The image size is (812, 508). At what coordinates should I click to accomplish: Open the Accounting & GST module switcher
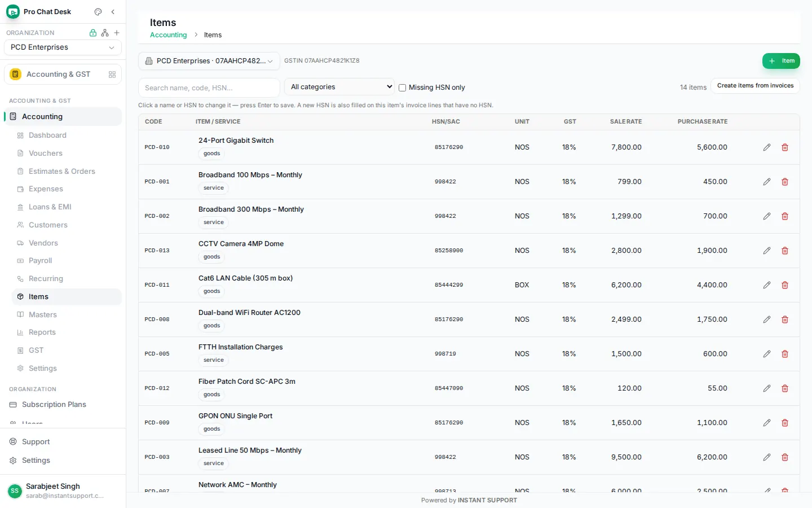tap(63, 75)
